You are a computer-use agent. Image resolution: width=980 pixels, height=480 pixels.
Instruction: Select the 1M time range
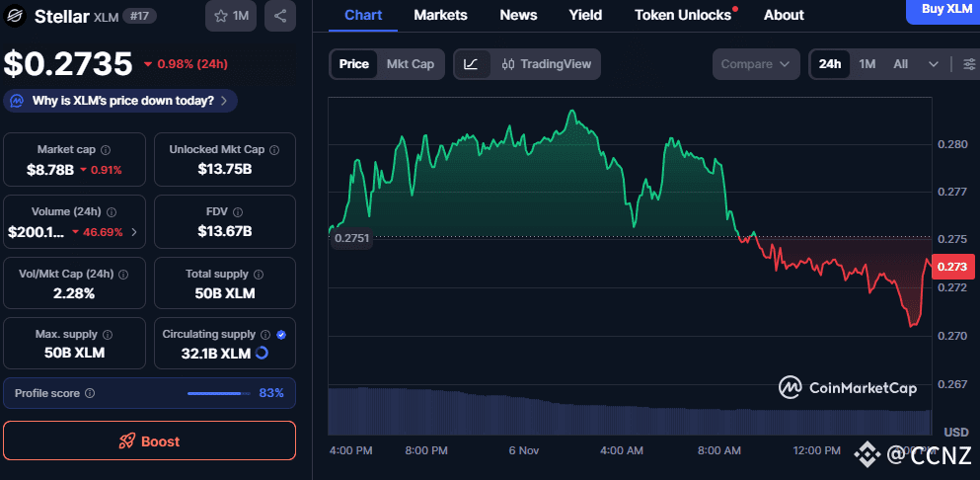tap(867, 64)
